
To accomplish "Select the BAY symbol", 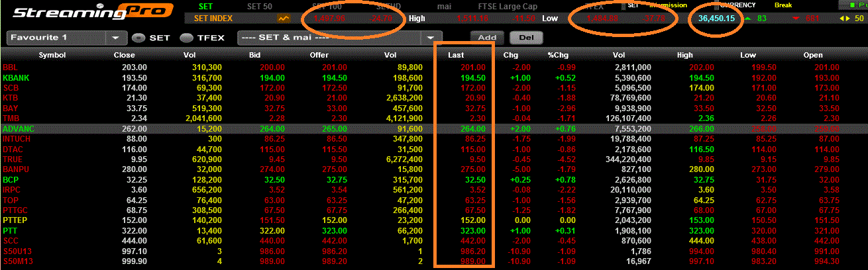I will 11,108.
